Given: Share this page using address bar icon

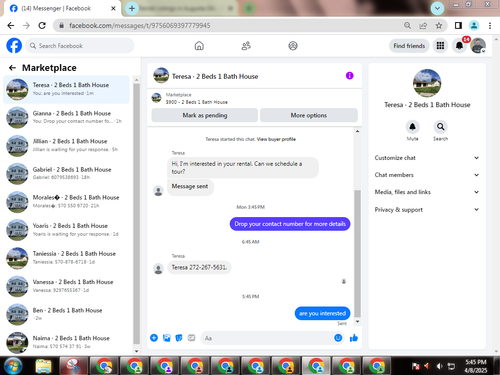Looking at the screenshot, I should [x=423, y=25].
